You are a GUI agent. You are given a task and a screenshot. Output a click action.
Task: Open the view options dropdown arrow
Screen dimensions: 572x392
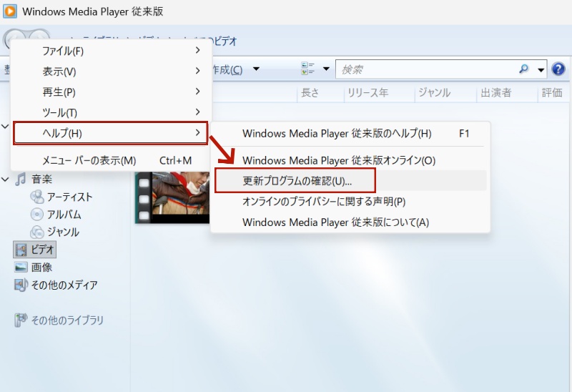pos(327,69)
